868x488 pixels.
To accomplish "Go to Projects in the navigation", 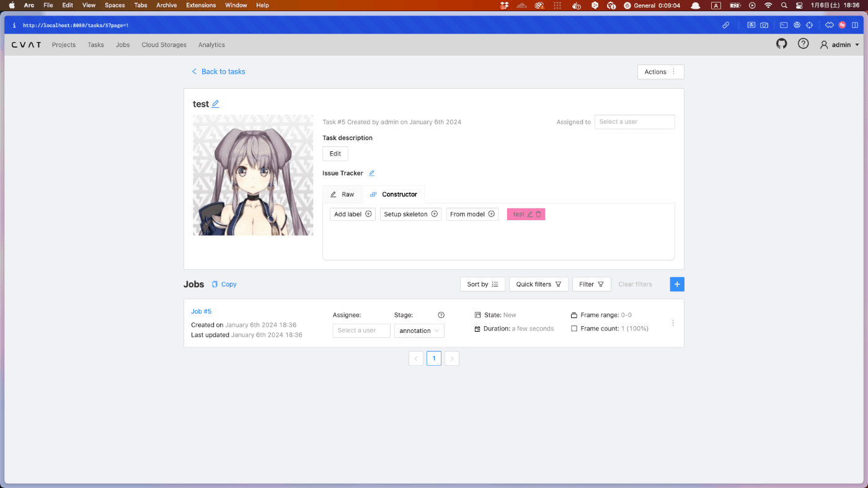I will pos(64,45).
